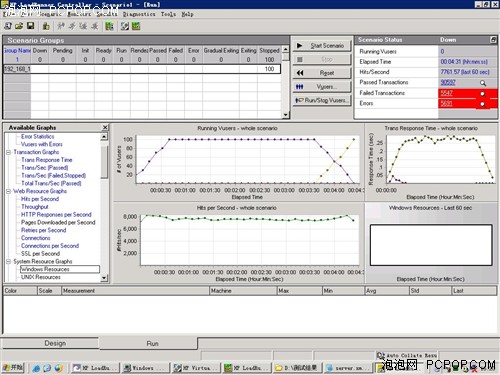The width and height of the screenshot is (500, 375).
Task: Open the Help menu
Action: (187, 14)
